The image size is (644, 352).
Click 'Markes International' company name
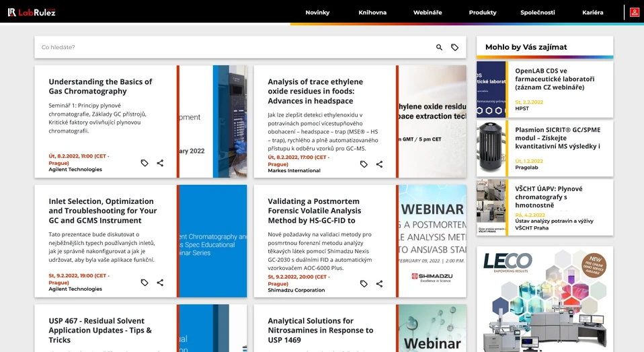tap(294, 171)
